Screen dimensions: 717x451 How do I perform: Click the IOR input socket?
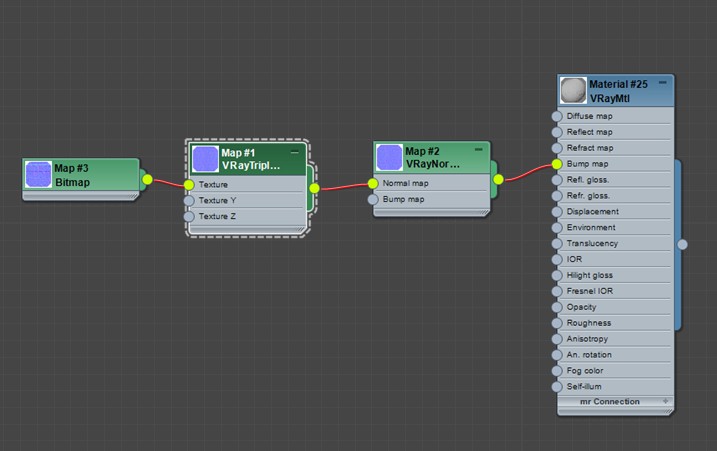point(556,259)
